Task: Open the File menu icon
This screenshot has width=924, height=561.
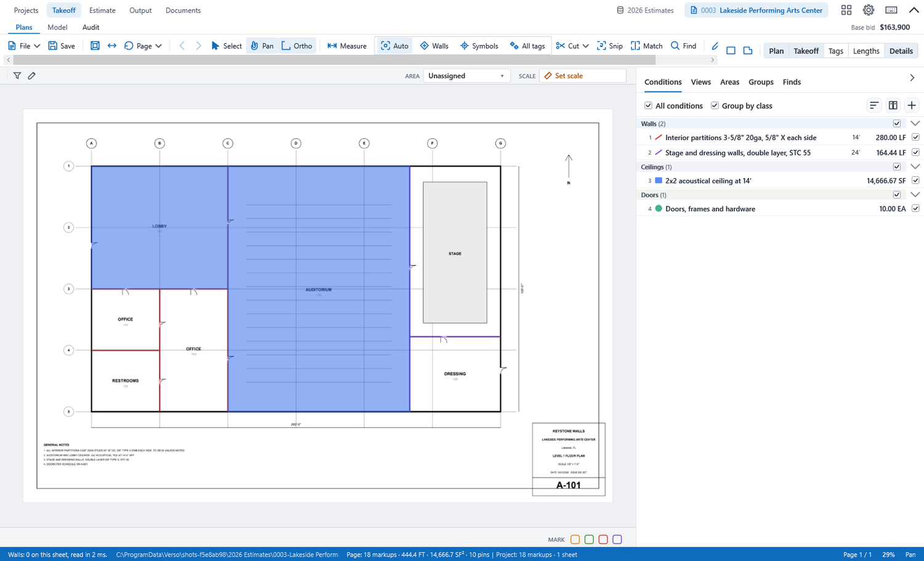Action: coord(12,46)
